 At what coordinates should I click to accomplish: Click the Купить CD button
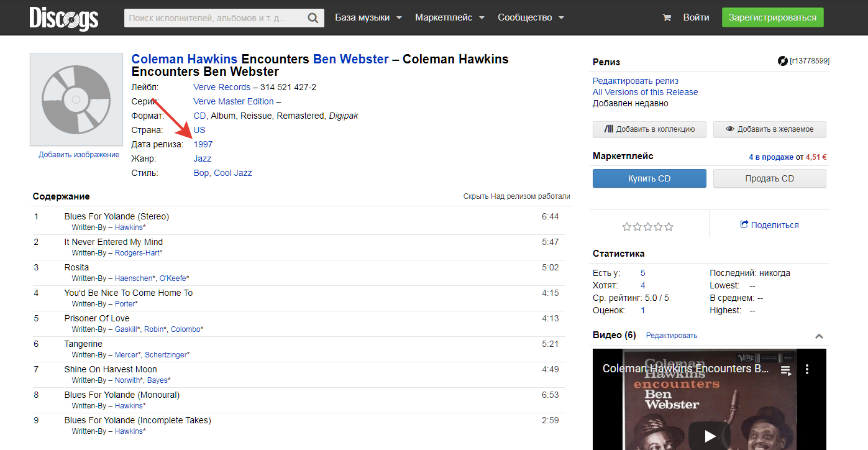(649, 178)
